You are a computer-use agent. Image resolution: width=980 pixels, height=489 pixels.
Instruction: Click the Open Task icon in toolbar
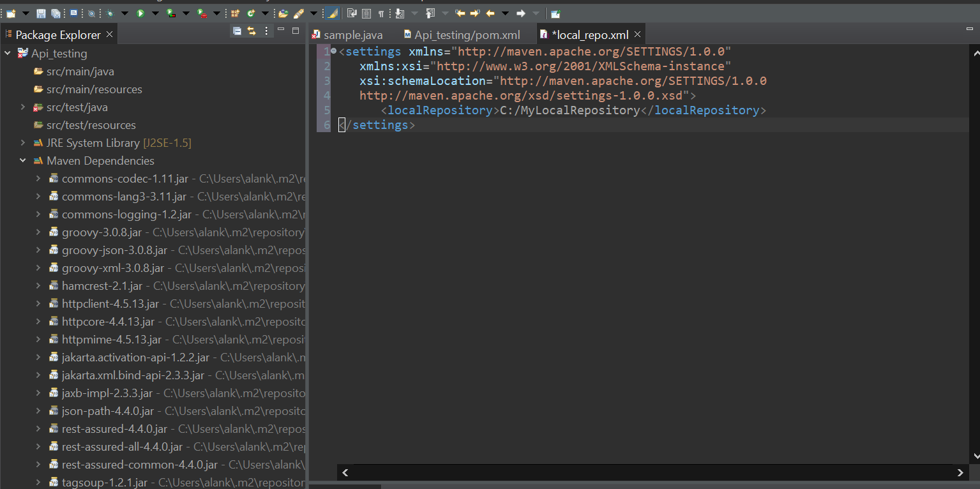[x=72, y=13]
